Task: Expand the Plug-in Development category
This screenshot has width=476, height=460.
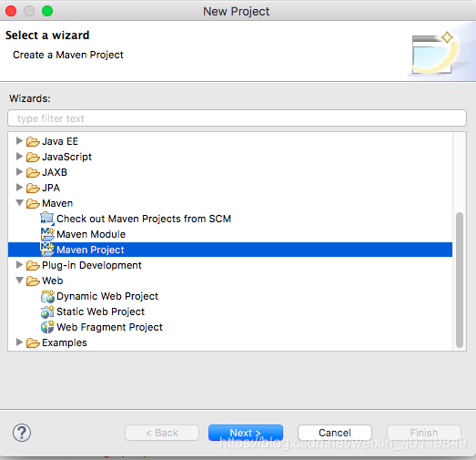Action: (19, 265)
